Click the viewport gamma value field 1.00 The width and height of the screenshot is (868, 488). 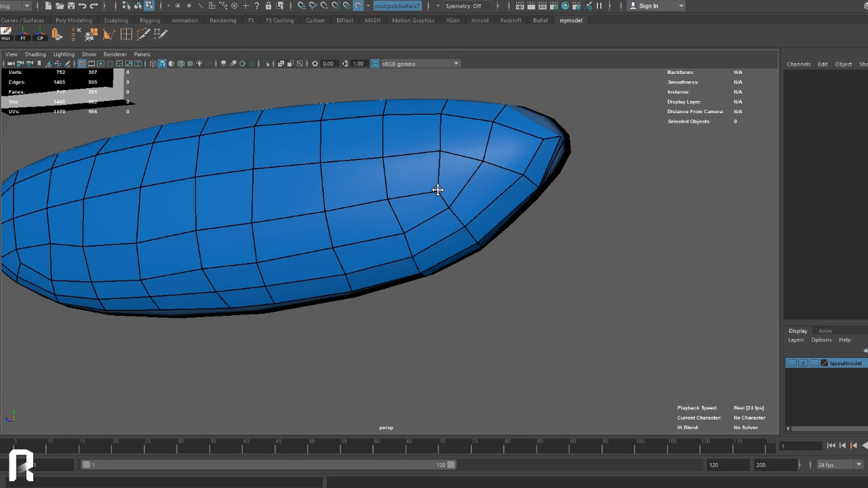(358, 64)
